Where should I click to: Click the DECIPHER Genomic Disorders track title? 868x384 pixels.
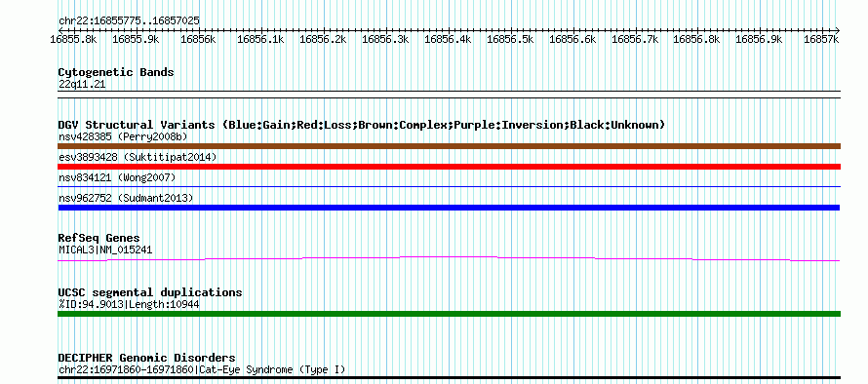point(146,358)
